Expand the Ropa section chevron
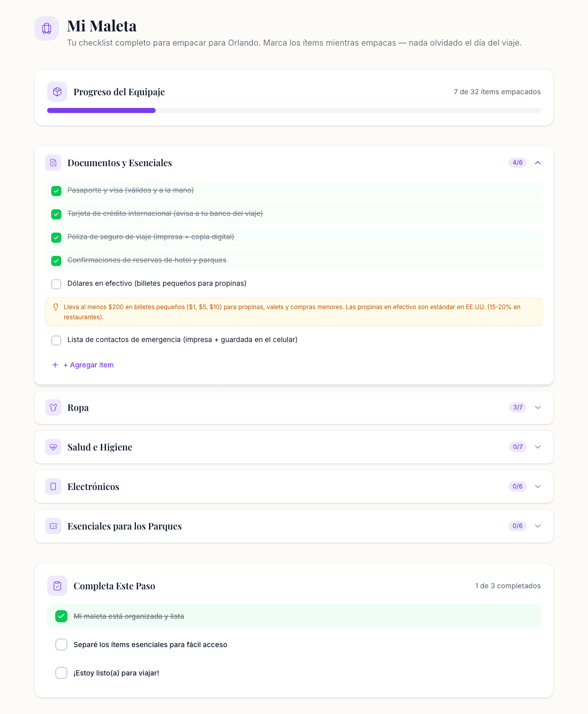 click(538, 407)
